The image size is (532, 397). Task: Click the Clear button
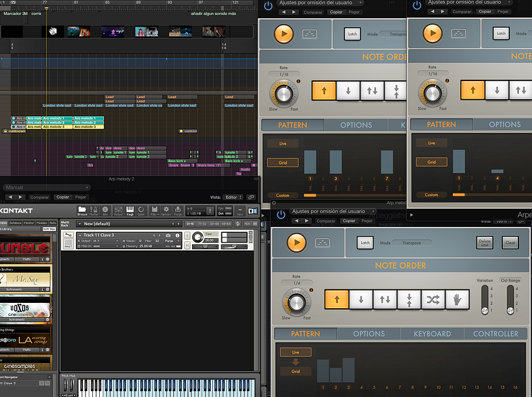(511, 243)
